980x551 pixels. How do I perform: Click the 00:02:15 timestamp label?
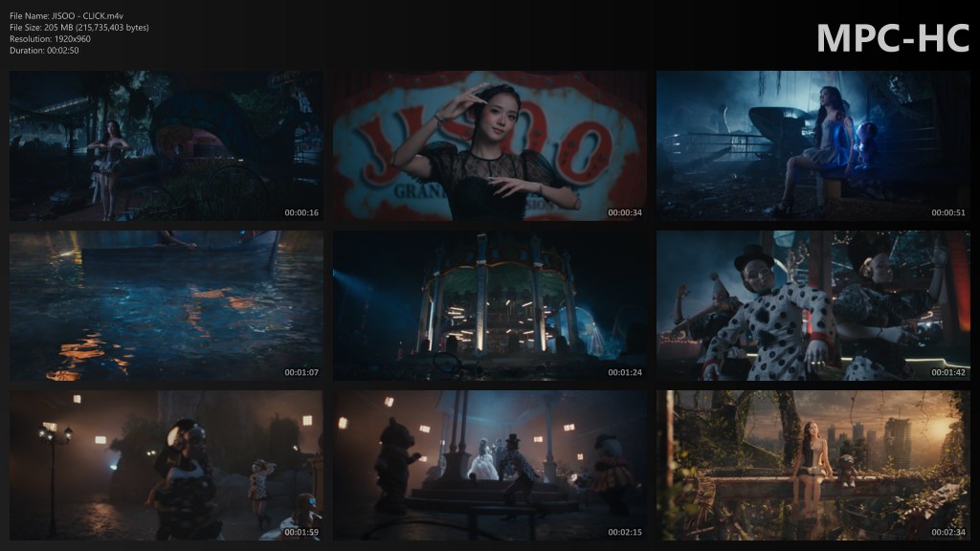625,532
